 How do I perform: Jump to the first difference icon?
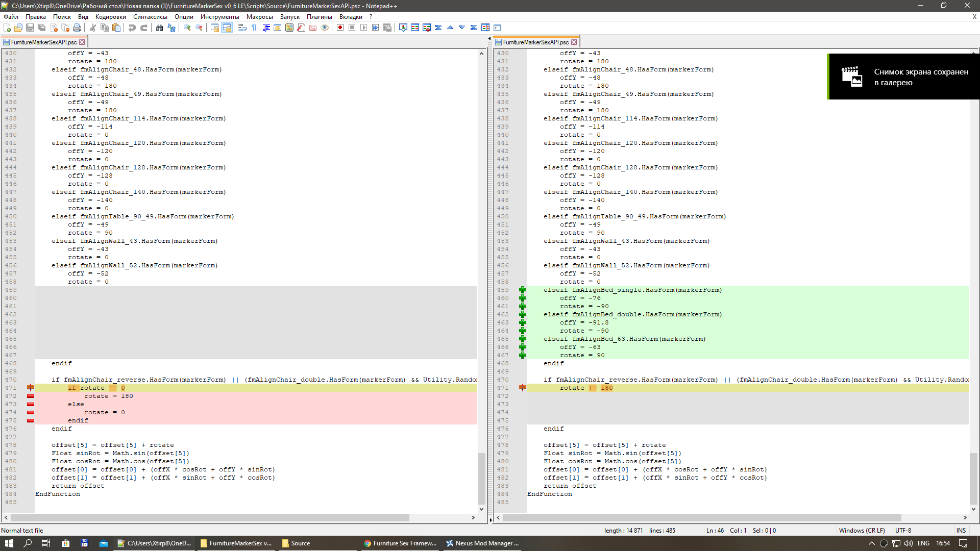[x=438, y=28]
